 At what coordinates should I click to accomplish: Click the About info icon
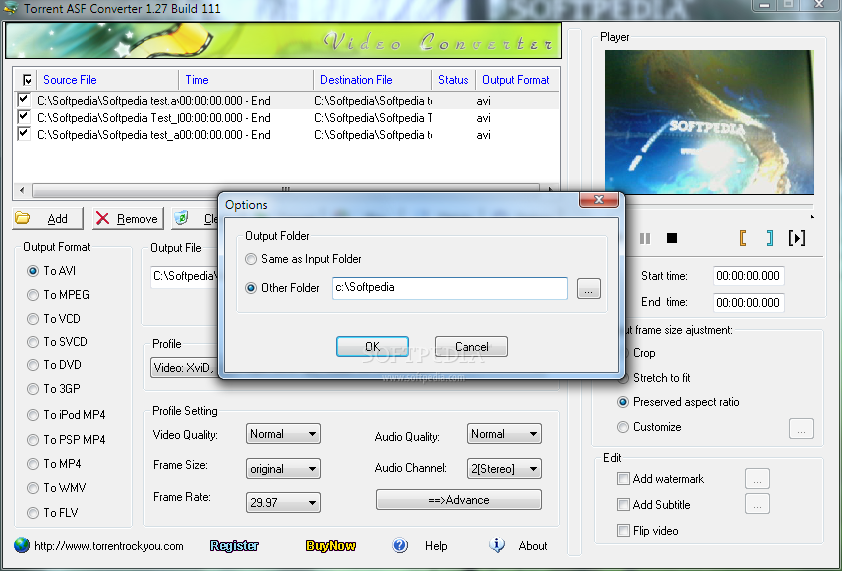[497, 545]
